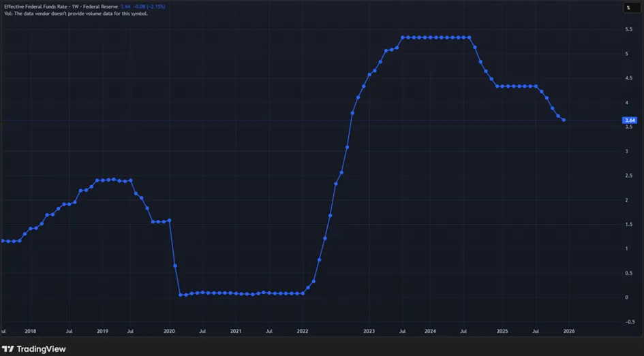Image resolution: width=644 pixels, height=356 pixels.
Task: Click the 2021 time axis label
Action: coord(236,331)
